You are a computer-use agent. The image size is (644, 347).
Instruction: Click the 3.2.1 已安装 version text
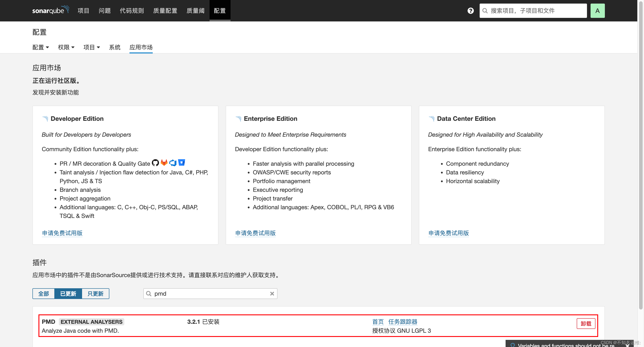(x=203, y=322)
